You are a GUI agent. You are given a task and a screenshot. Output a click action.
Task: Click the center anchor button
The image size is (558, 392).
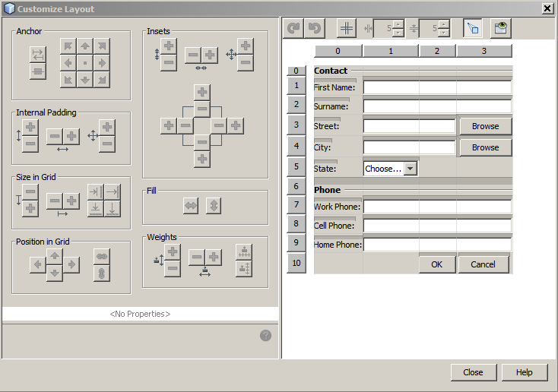[x=84, y=62]
